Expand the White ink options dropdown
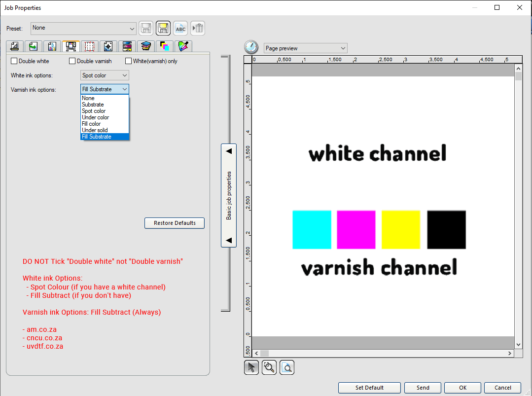 (x=105, y=75)
